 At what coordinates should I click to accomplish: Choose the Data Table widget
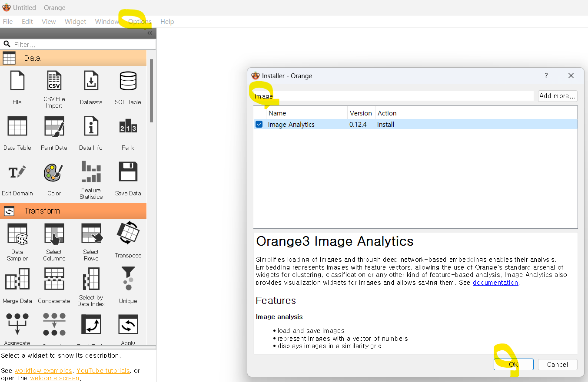tap(17, 133)
